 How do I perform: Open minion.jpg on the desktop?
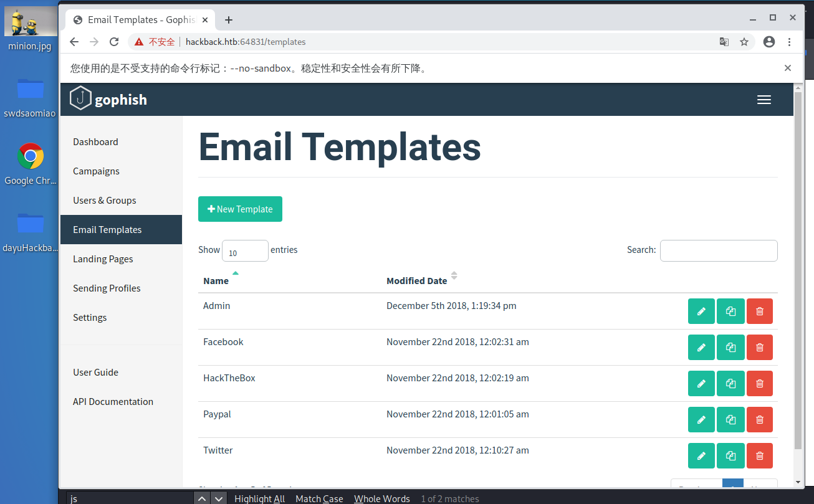click(30, 29)
